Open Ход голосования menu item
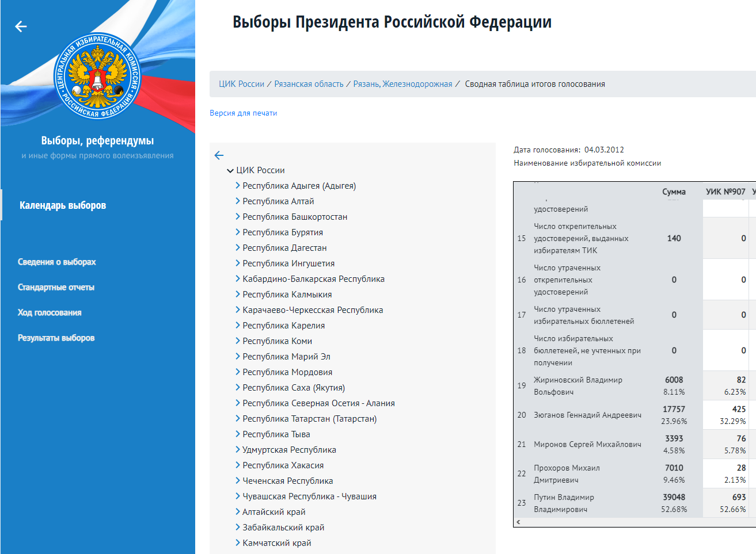This screenshot has height=554, width=756. [50, 312]
